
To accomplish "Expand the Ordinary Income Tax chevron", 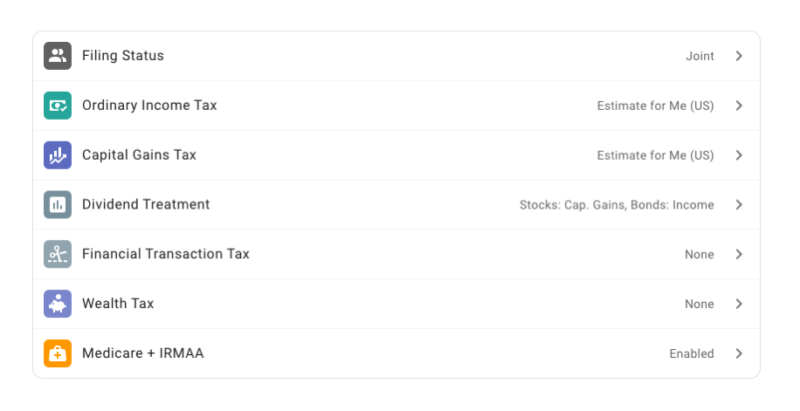I will 739,105.
